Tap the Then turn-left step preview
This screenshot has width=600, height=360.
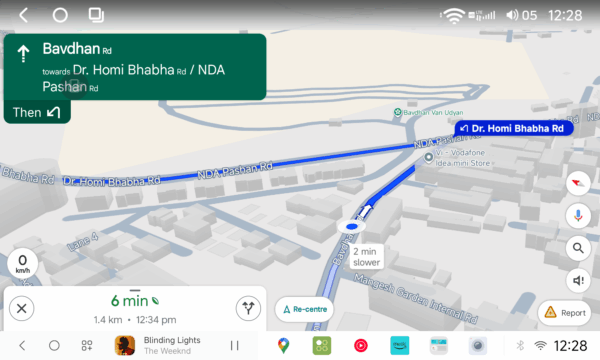tap(37, 112)
